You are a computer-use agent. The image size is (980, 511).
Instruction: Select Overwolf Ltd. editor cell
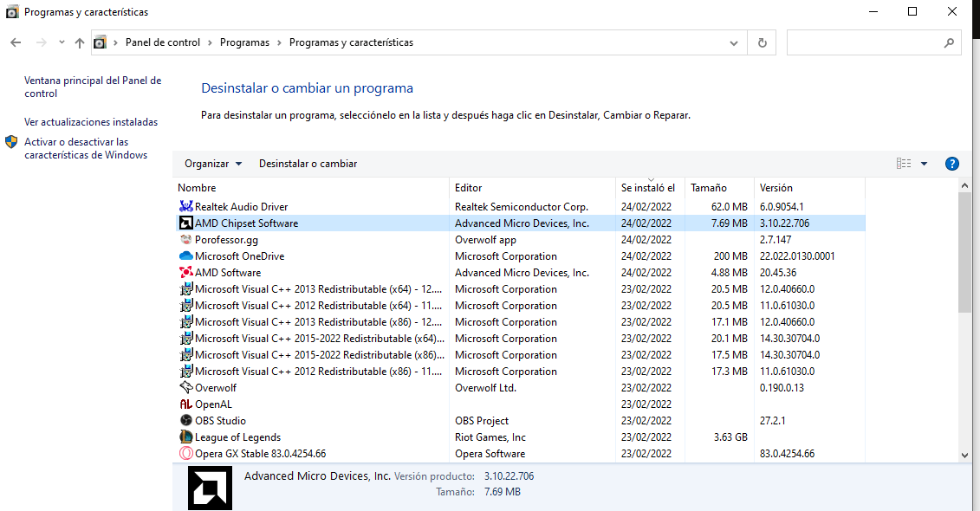(x=485, y=387)
